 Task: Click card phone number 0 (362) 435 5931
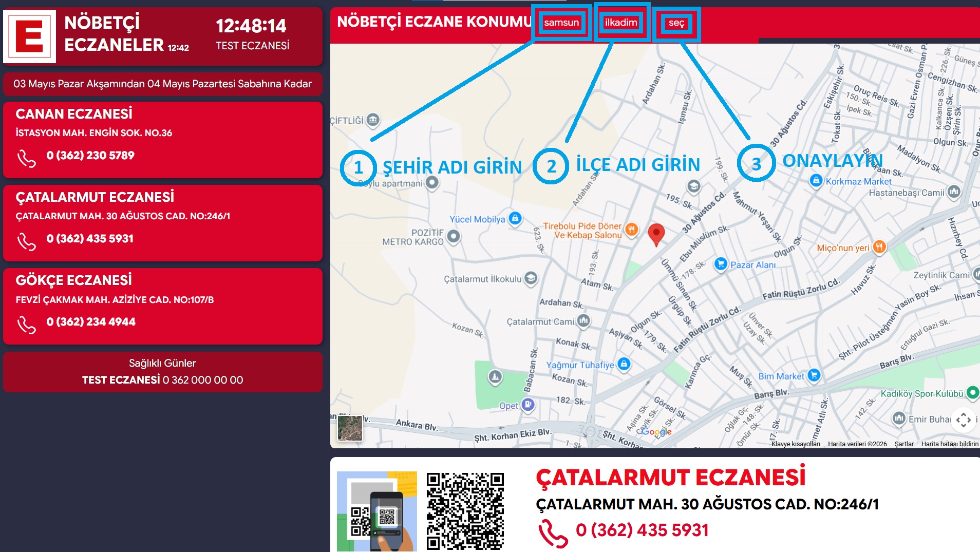point(90,238)
